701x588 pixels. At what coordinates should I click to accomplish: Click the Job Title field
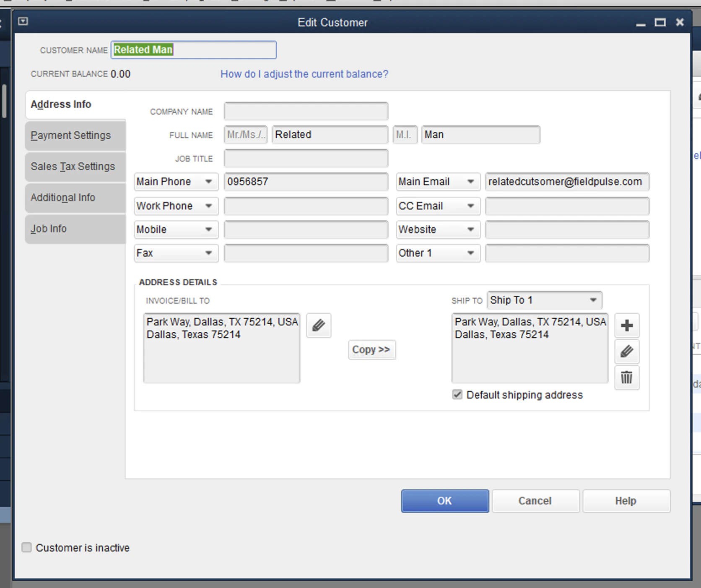pyautogui.click(x=306, y=158)
